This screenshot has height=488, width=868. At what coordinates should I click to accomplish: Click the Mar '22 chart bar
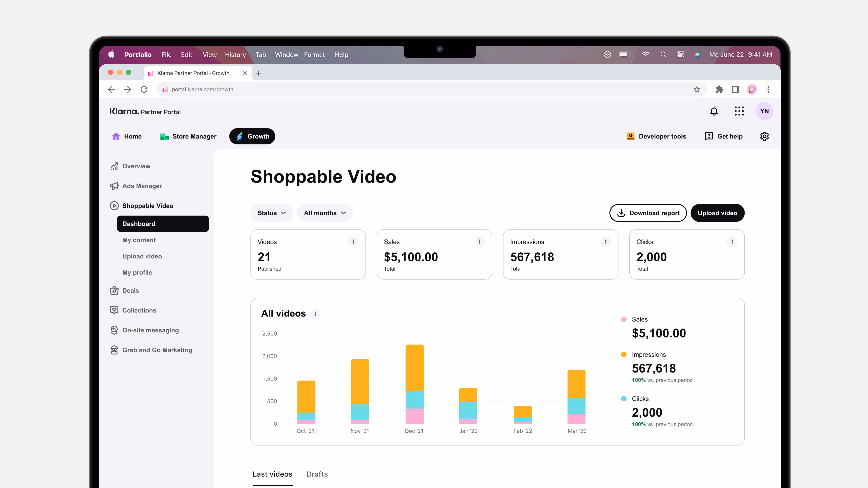click(576, 397)
